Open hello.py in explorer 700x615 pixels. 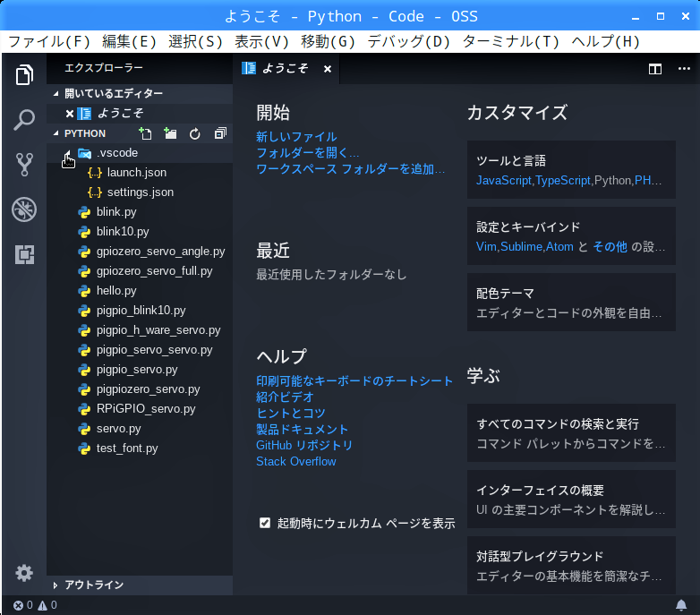pyautogui.click(x=140, y=291)
